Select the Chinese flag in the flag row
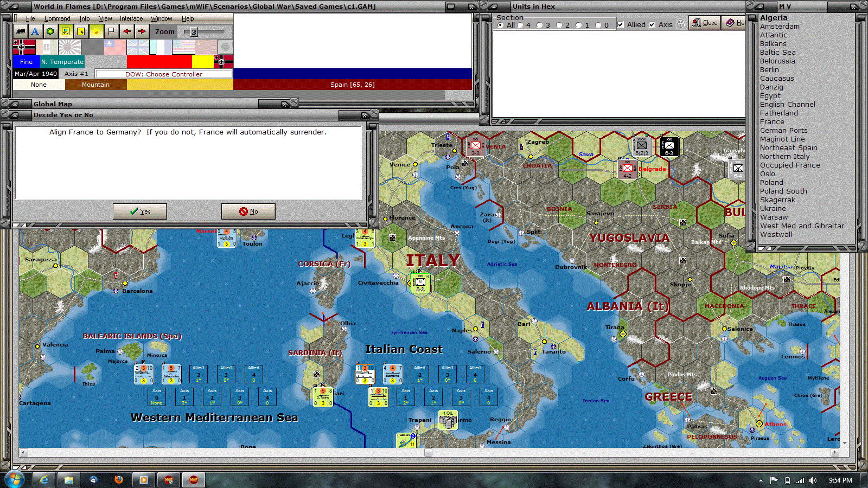 pos(115,47)
